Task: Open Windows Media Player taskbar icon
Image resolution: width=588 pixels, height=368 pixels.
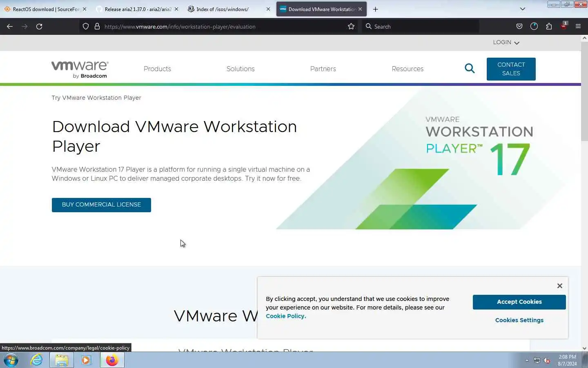Action: tap(86, 360)
